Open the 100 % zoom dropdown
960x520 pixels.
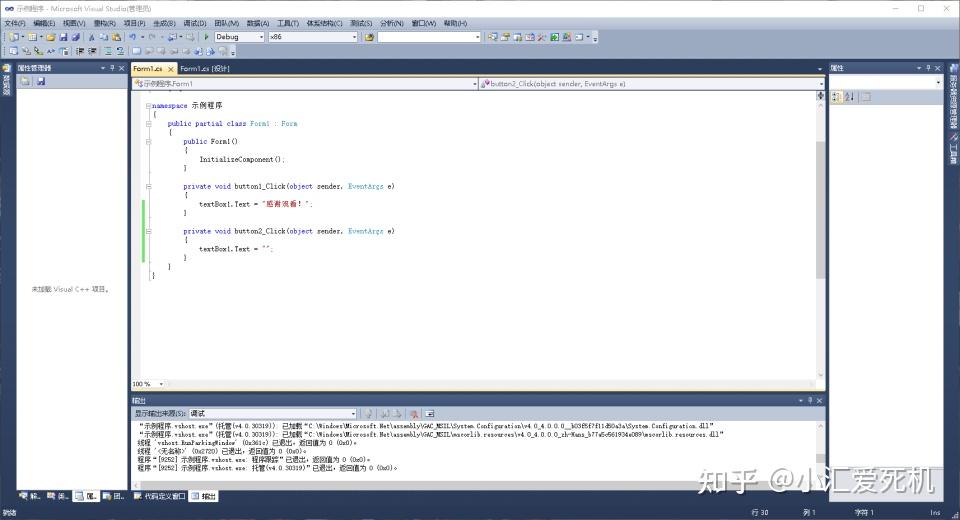(x=161, y=384)
